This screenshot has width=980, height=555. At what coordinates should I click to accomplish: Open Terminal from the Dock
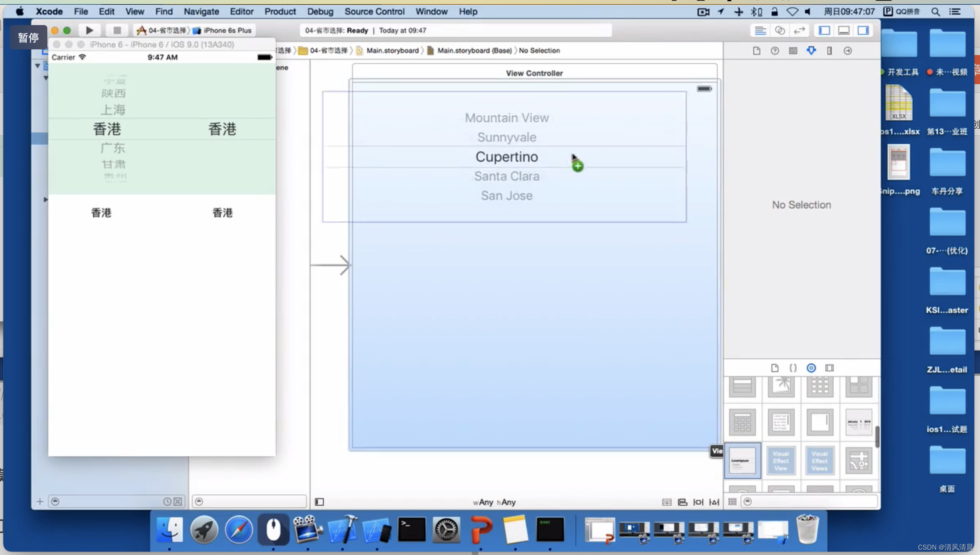point(412,529)
